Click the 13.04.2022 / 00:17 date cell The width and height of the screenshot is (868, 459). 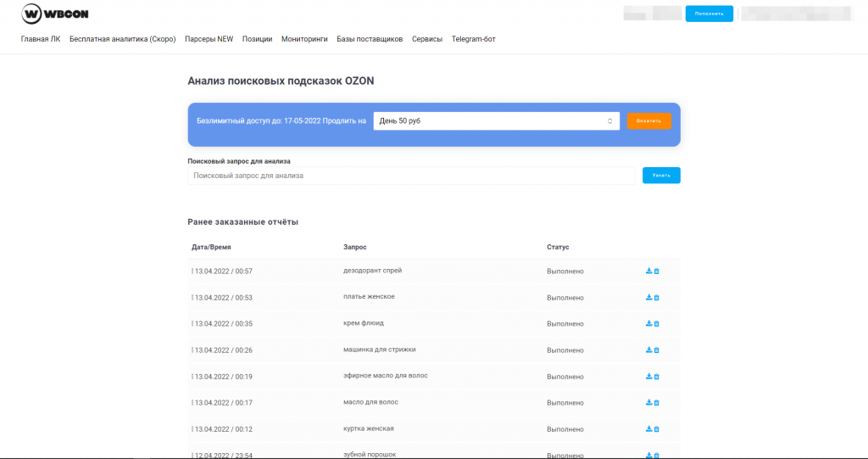point(224,403)
